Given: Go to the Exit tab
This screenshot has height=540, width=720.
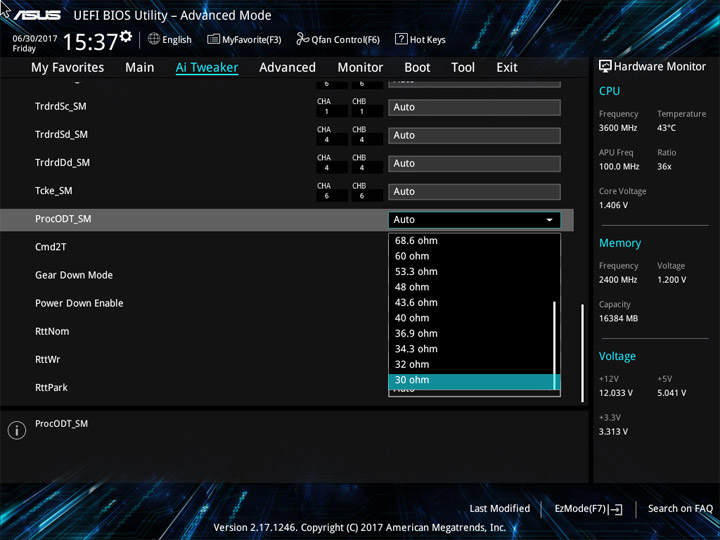Looking at the screenshot, I should (507, 68).
